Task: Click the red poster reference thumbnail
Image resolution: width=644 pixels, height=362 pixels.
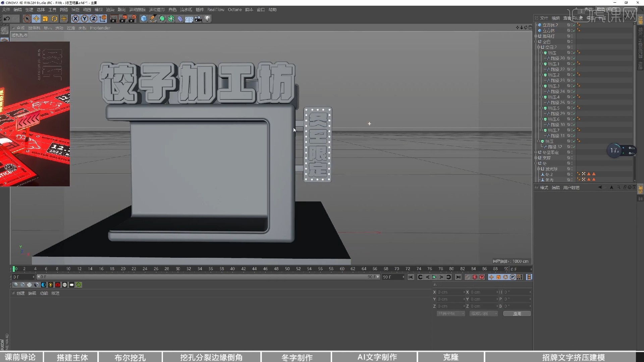Action: [35, 114]
